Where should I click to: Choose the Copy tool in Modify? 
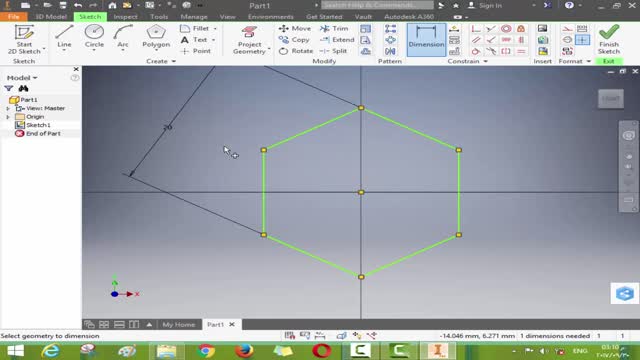point(294,40)
